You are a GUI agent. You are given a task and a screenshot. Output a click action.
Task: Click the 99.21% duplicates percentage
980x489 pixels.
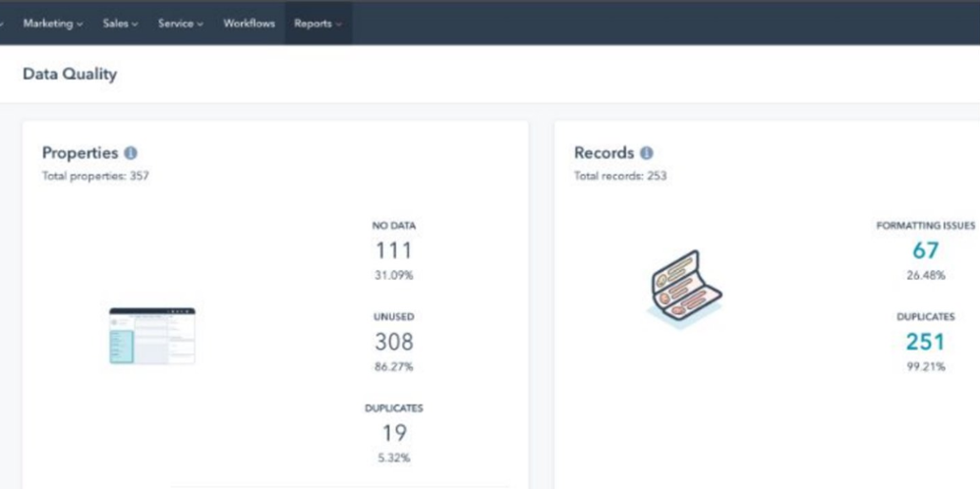click(926, 366)
